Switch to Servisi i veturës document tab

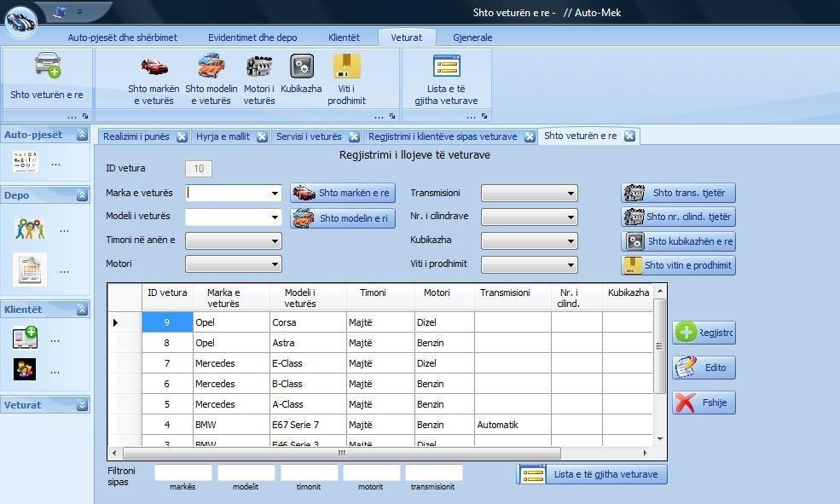(x=309, y=136)
